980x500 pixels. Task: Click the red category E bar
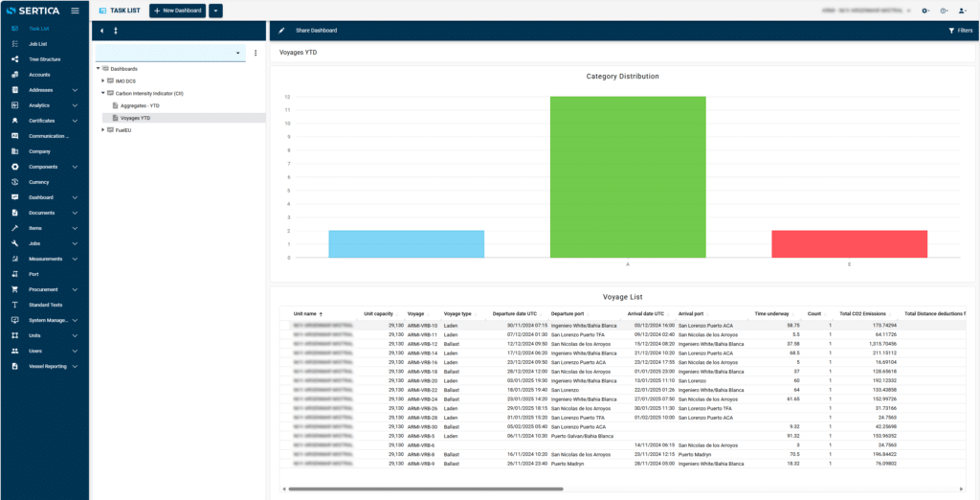click(x=850, y=244)
